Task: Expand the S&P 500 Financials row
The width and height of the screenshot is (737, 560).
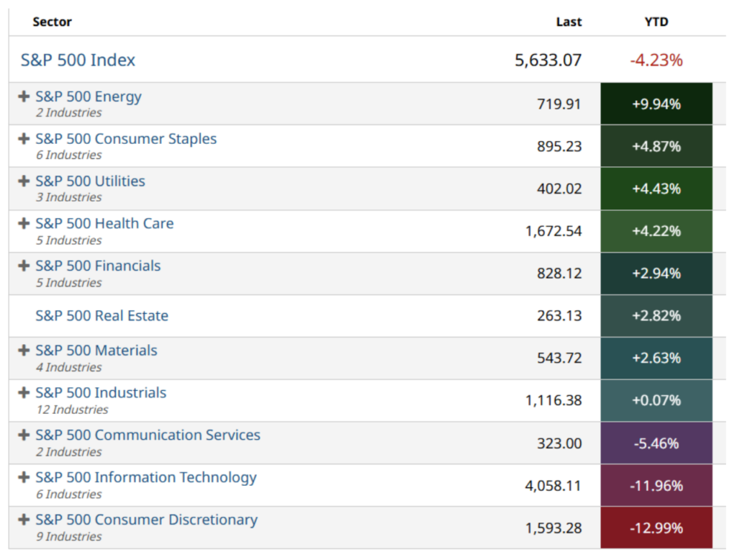Action: coord(24,266)
